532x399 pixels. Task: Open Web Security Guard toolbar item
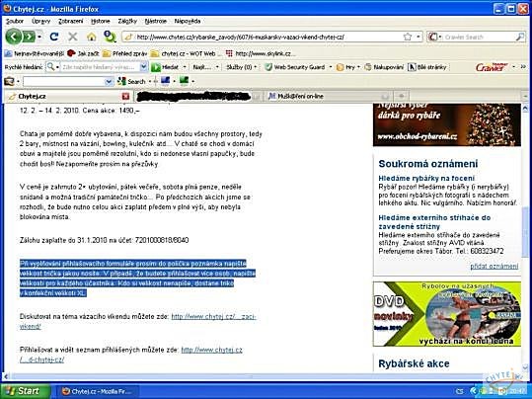pyautogui.click(x=295, y=67)
